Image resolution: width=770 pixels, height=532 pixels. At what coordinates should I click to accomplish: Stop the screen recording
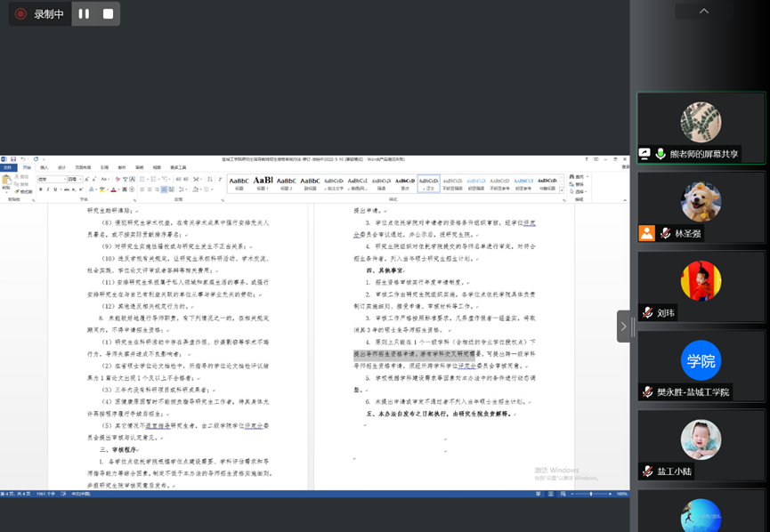[x=108, y=14]
